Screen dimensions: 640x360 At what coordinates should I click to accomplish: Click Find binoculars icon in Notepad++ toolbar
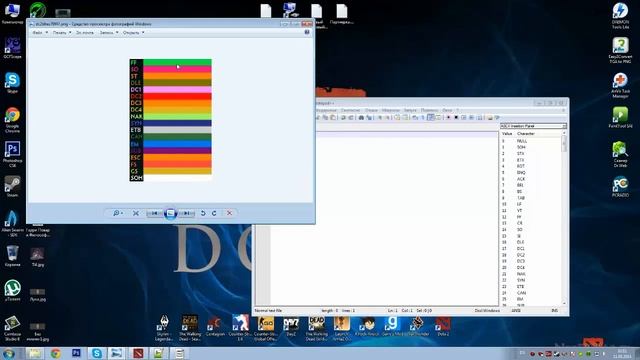tap(361, 118)
